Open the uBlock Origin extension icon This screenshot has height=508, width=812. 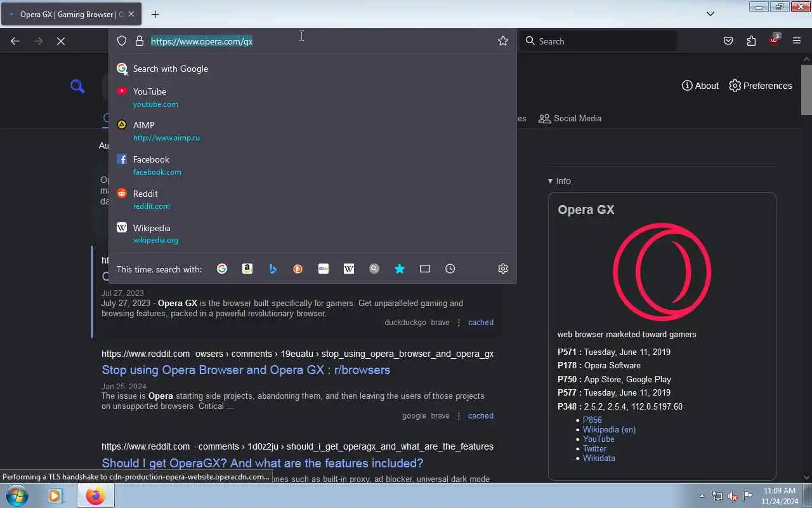(774, 40)
